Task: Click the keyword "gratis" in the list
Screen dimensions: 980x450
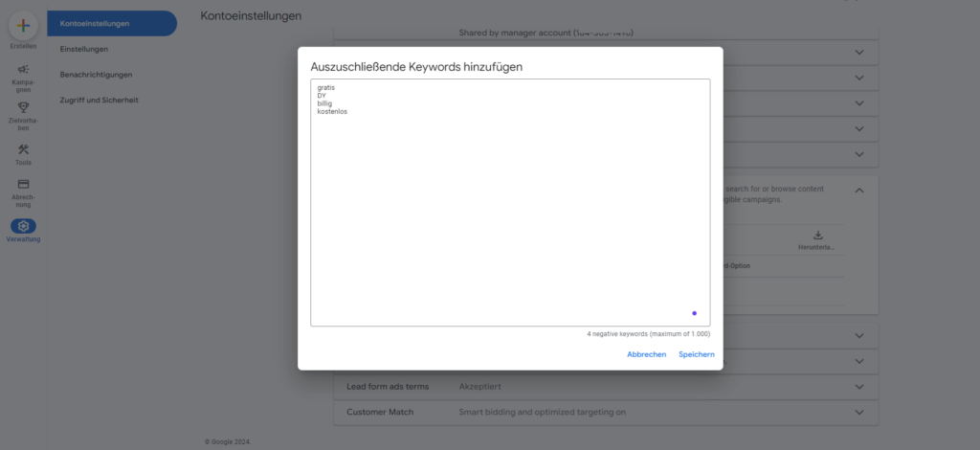Action: click(x=326, y=87)
